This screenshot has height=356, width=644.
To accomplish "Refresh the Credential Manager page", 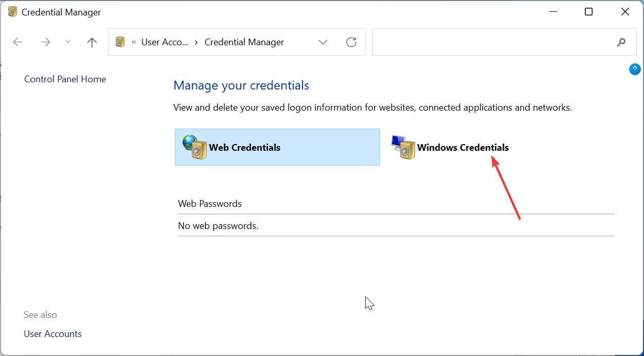I will (351, 42).
